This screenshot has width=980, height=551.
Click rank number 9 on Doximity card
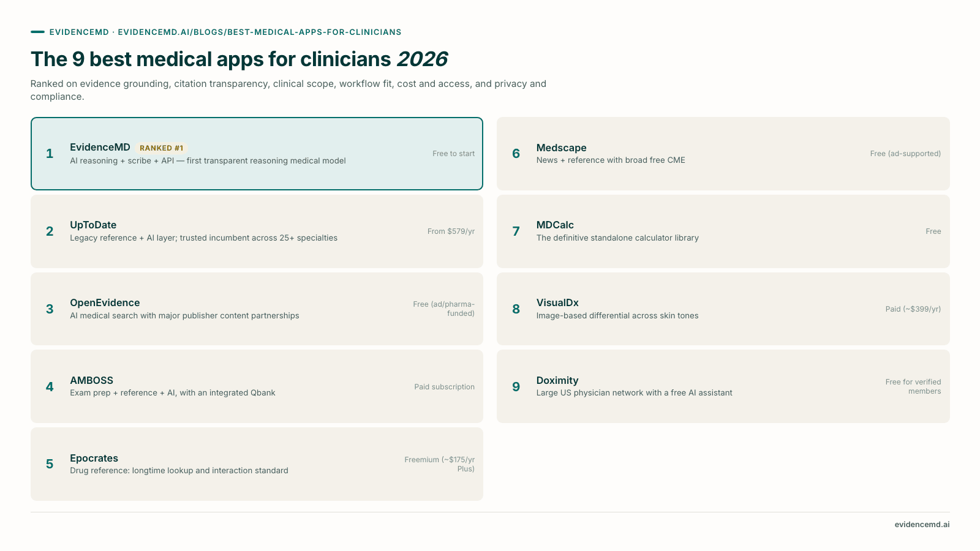516,387
